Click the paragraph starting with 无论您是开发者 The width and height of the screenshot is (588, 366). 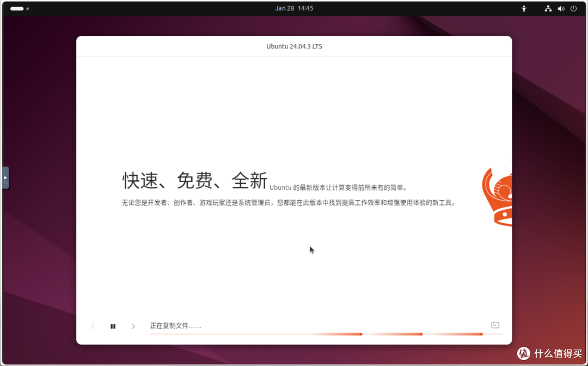pyautogui.click(x=289, y=203)
